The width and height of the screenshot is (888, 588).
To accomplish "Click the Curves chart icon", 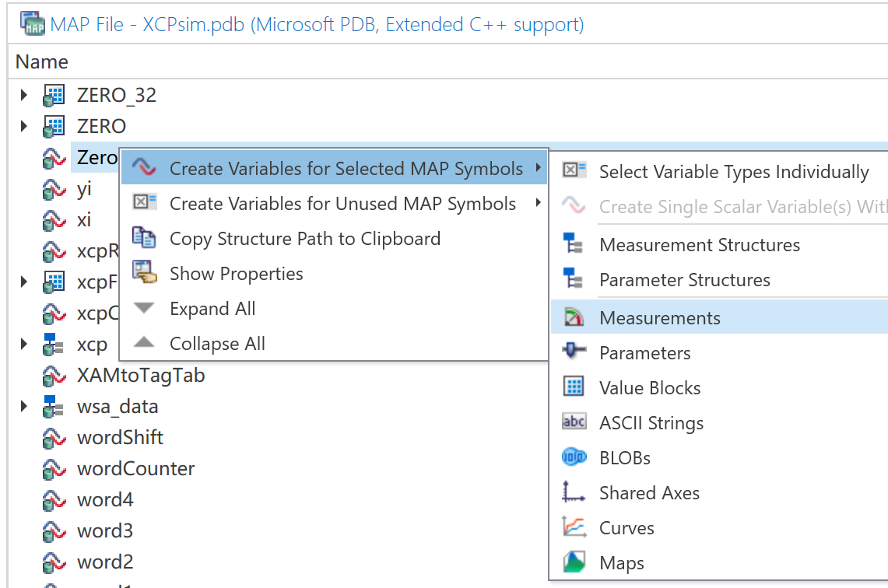I will (574, 528).
